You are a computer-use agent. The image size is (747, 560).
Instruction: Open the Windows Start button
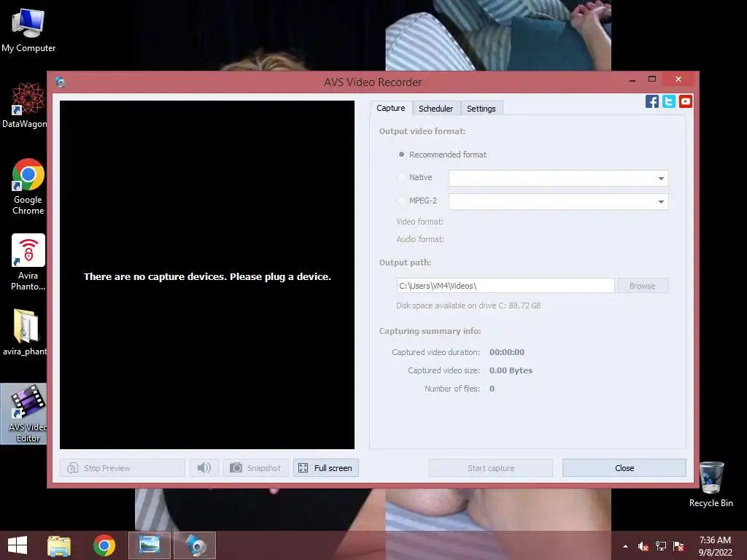click(x=18, y=545)
